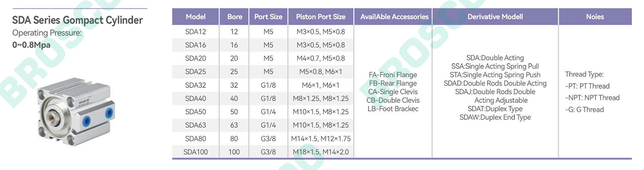Select the -NPT: NPT Thread note
The width and height of the screenshot is (644, 170).
click(x=592, y=98)
